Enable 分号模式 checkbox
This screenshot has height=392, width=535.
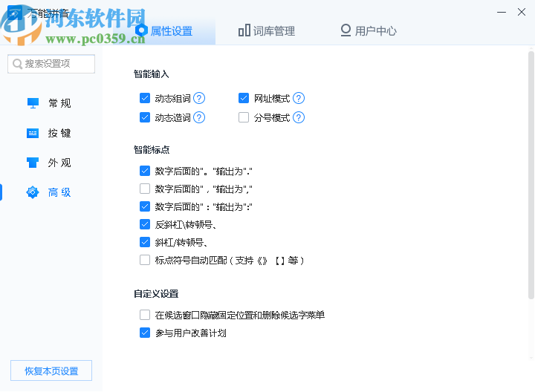[x=244, y=117]
